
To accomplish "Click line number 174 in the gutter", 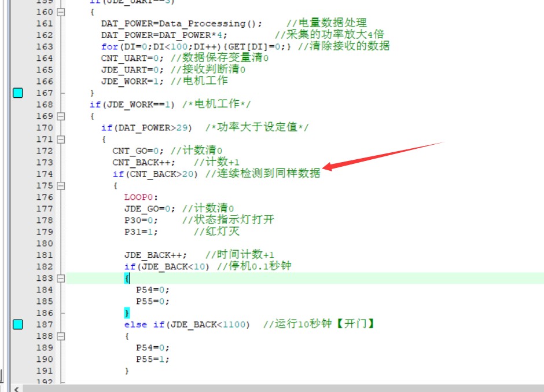I will tap(44, 174).
